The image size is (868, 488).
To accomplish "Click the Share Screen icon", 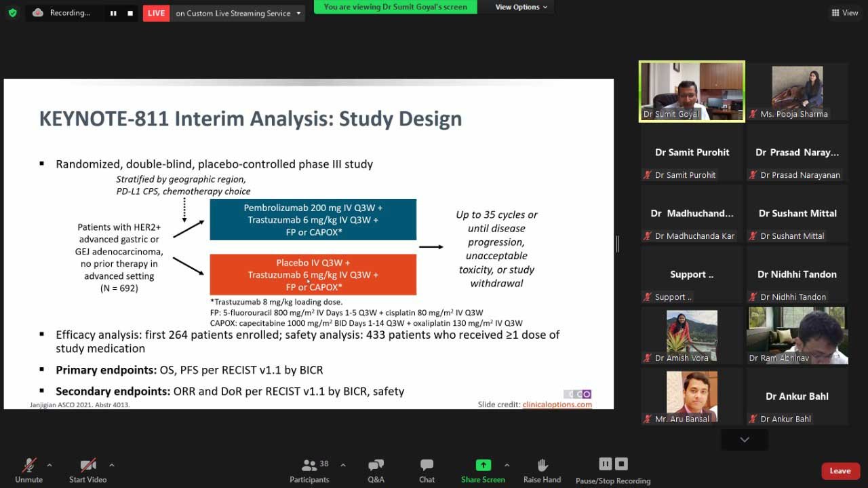I will (483, 466).
